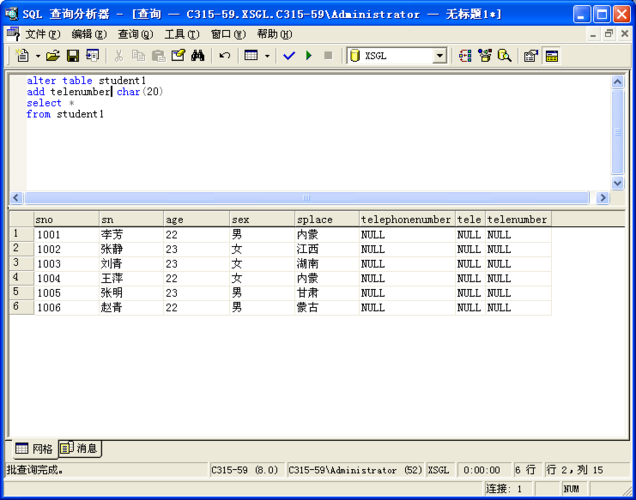Click 'select' keyword in the query editor
The image size is (636, 500).
(44, 103)
